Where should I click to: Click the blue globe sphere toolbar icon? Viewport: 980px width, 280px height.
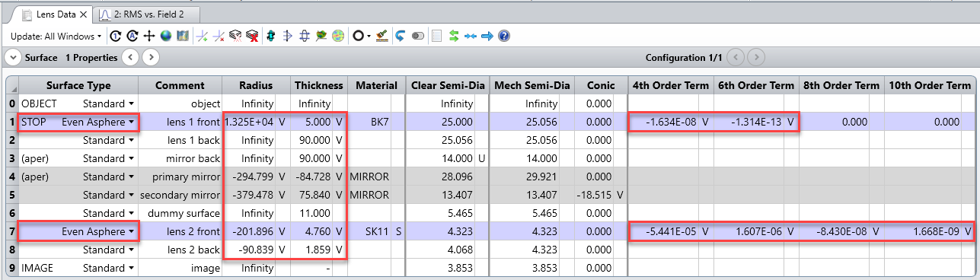click(166, 36)
